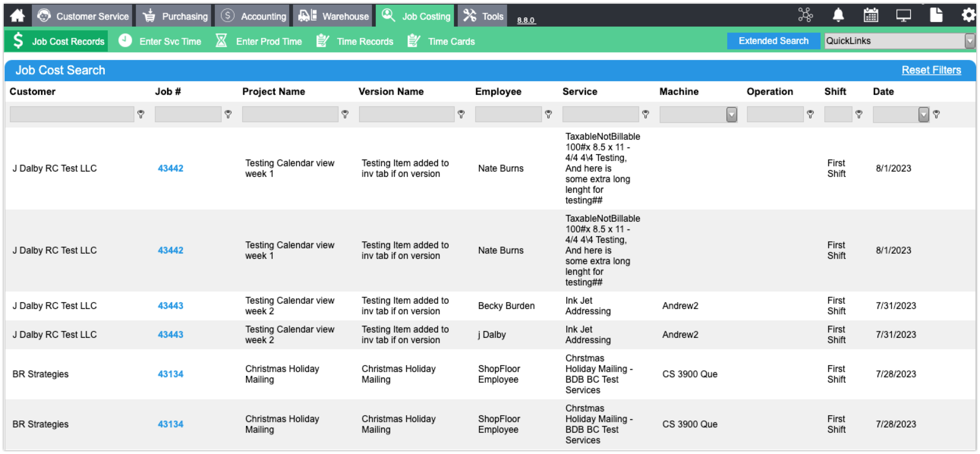Open first job 43134 link for BR Strategies

(x=170, y=374)
